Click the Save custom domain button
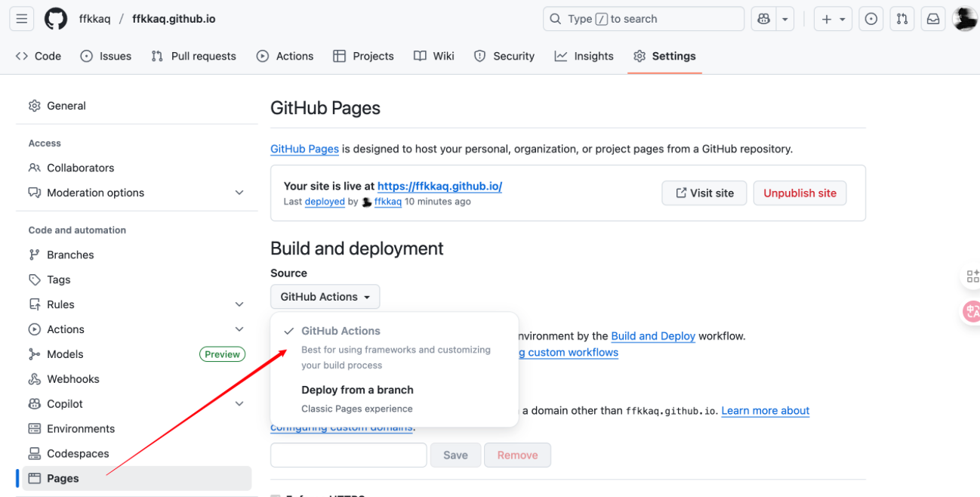 coord(455,455)
